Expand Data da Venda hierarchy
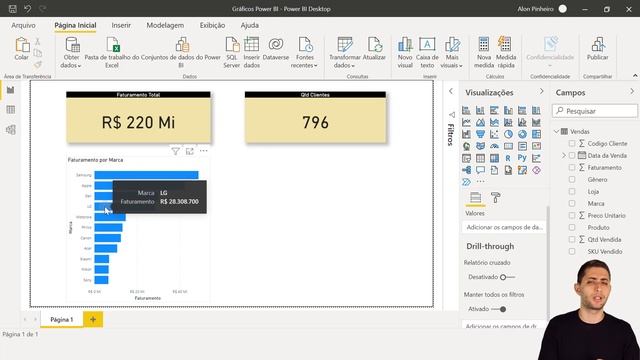 [x=564, y=156]
